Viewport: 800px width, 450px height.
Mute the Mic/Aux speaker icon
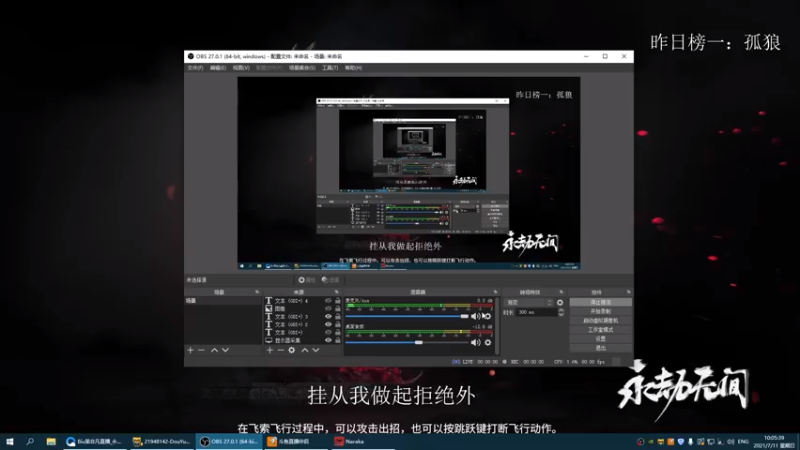click(x=476, y=316)
